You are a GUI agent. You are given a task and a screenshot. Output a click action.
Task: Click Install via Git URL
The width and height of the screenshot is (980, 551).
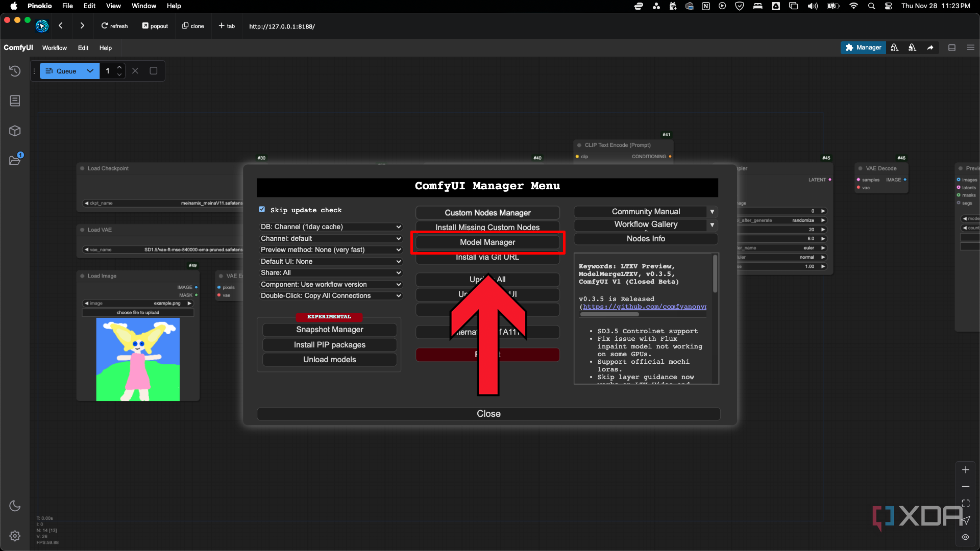pos(487,258)
